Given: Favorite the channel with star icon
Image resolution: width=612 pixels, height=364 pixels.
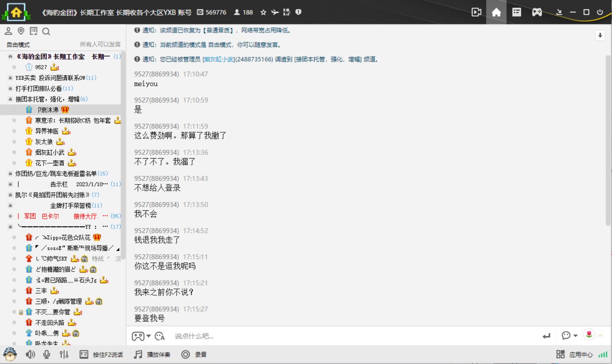Looking at the screenshot, I should point(263,12).
